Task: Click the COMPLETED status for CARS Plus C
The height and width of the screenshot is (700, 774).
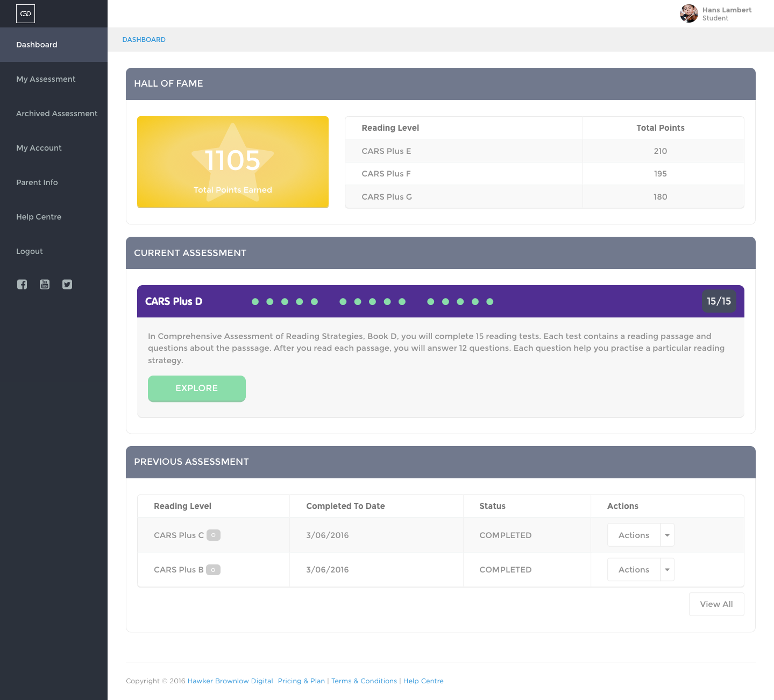Action: tap(506, 535)
